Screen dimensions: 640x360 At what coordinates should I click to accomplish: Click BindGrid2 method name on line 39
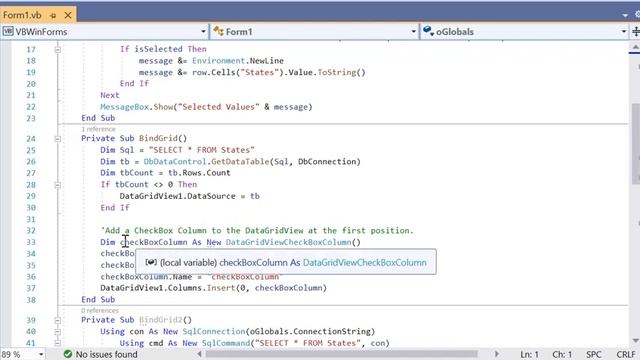tap(160, 320)
